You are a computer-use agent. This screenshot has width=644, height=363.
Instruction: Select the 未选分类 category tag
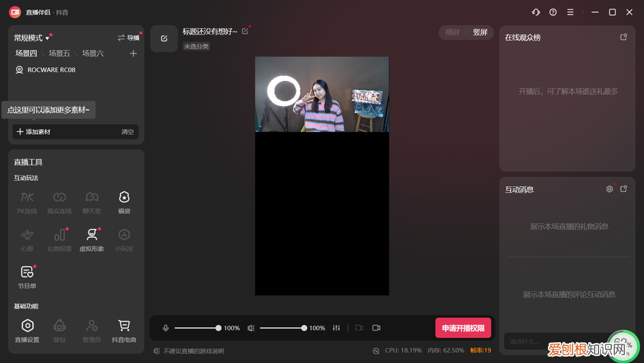[x=196, y=46]
